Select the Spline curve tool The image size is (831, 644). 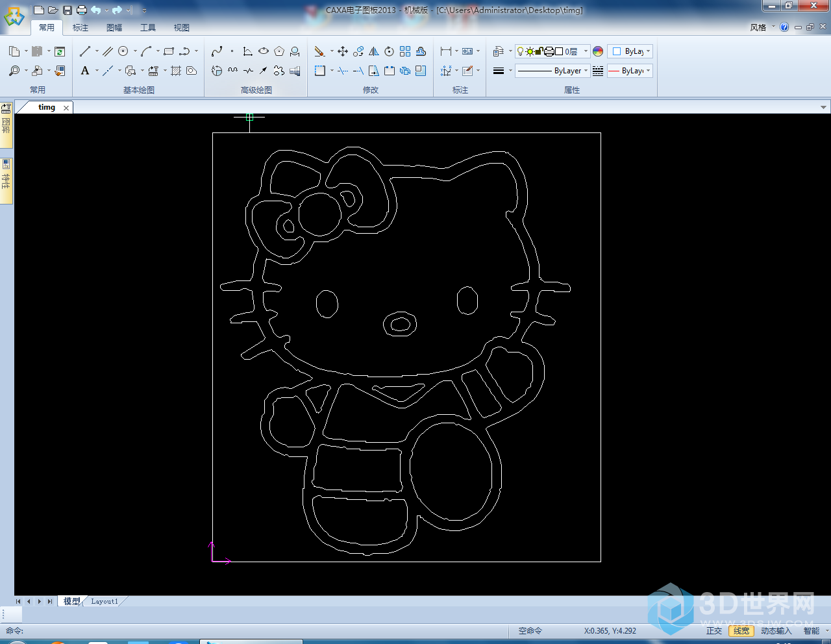(x=217, y=51)
